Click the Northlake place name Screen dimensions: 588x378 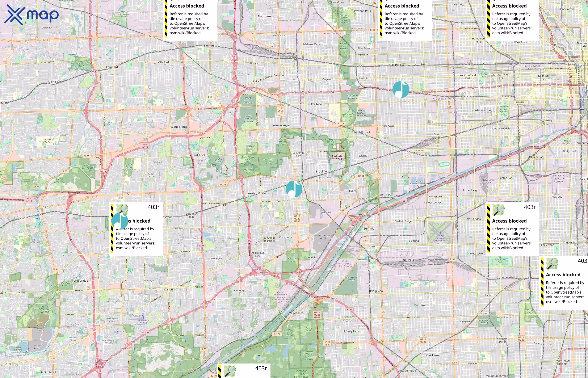tap(264, 16)
